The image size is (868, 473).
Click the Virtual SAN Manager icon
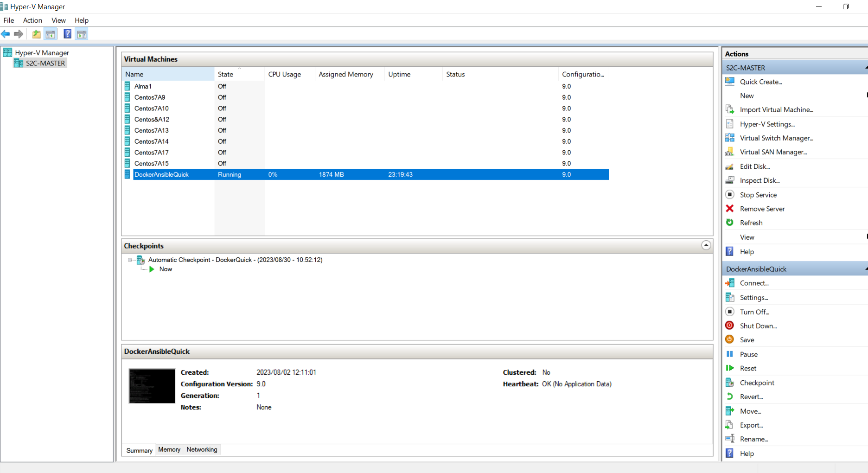[730, 152]
